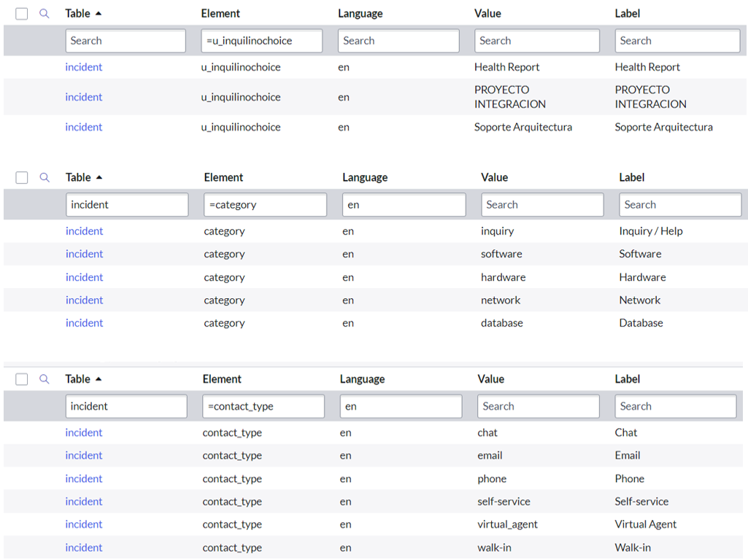Open incident link in phone row
The image size is (748, 560).
(x=83, y=479)
